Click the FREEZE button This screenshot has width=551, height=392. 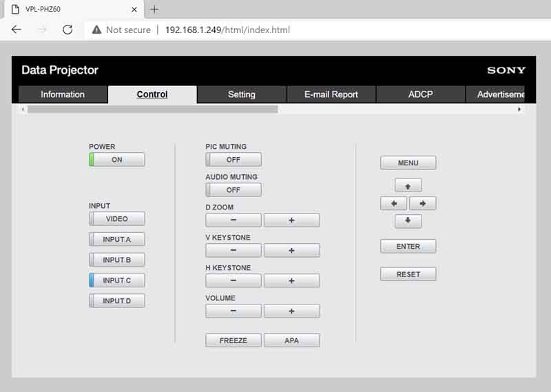click(x=233, y=340)
